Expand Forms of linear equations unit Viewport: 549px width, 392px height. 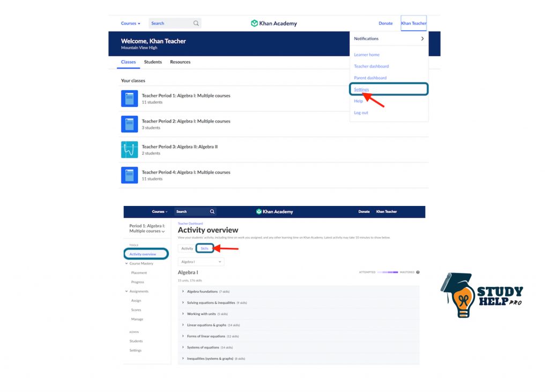point(183,336)
